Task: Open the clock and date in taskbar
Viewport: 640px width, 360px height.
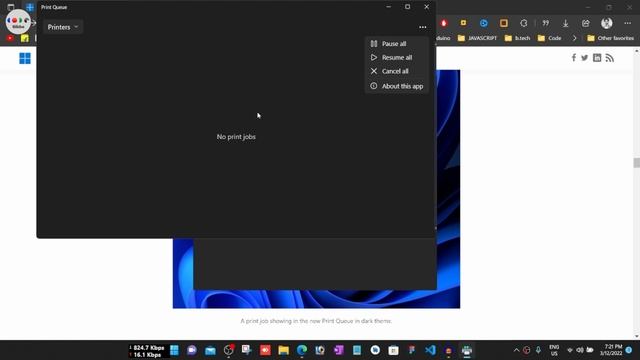Action: [611, 350]
